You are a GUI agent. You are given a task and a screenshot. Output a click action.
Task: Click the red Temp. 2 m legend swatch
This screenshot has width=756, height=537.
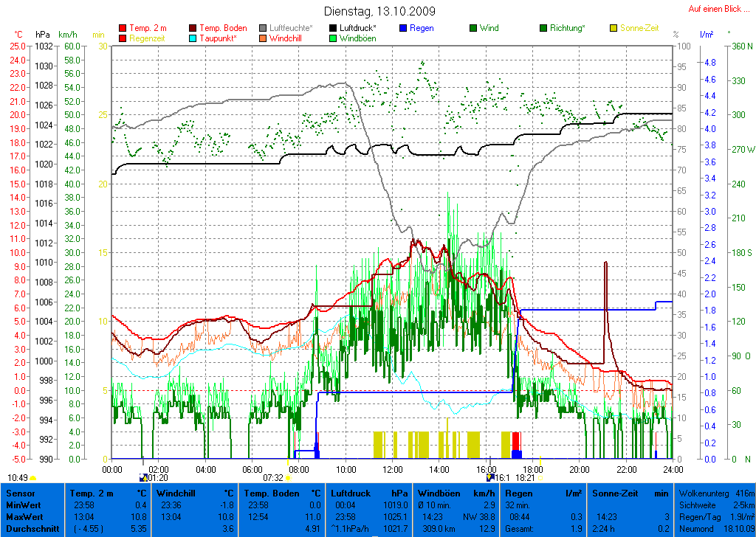[x=123, y=28]
